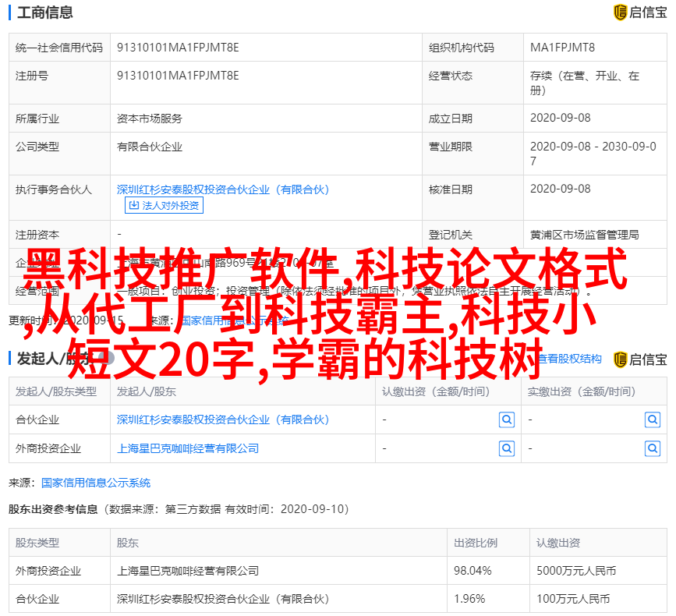Click the 核准日期 label cell
The image size is (676, 616).
[473, 197]
